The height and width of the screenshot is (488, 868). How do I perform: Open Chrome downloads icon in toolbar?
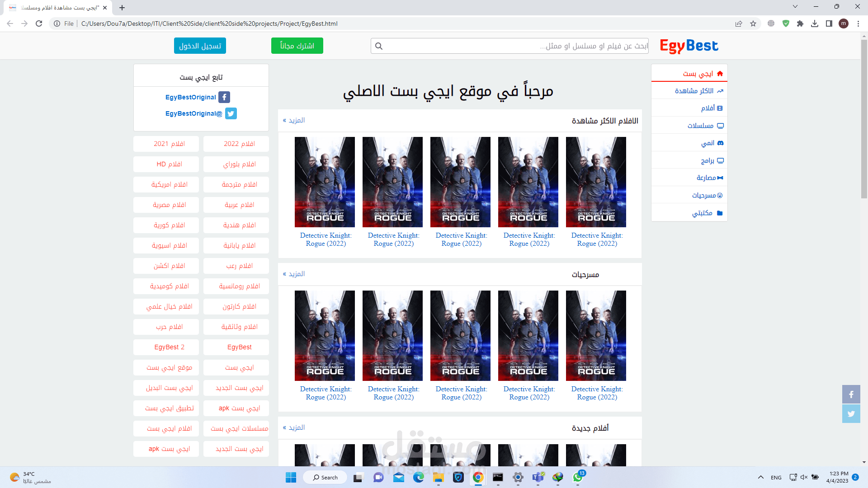coord(815,23)
